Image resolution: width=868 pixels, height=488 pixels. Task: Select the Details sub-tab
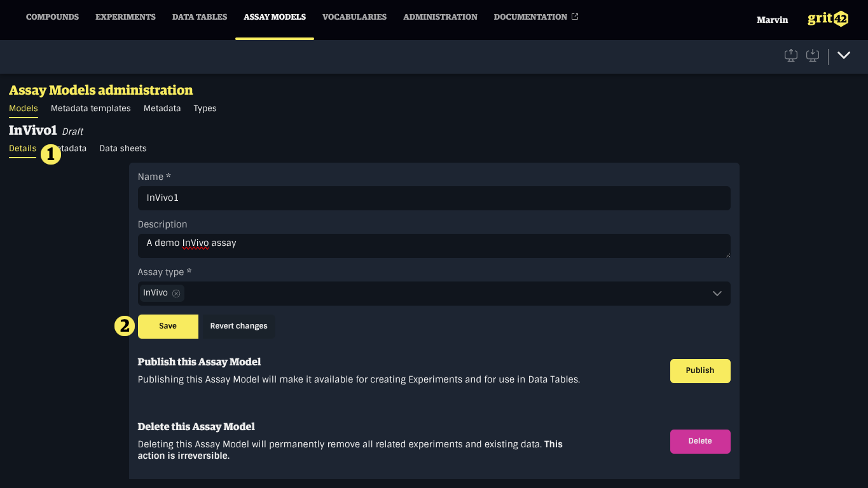coord(22,149)
